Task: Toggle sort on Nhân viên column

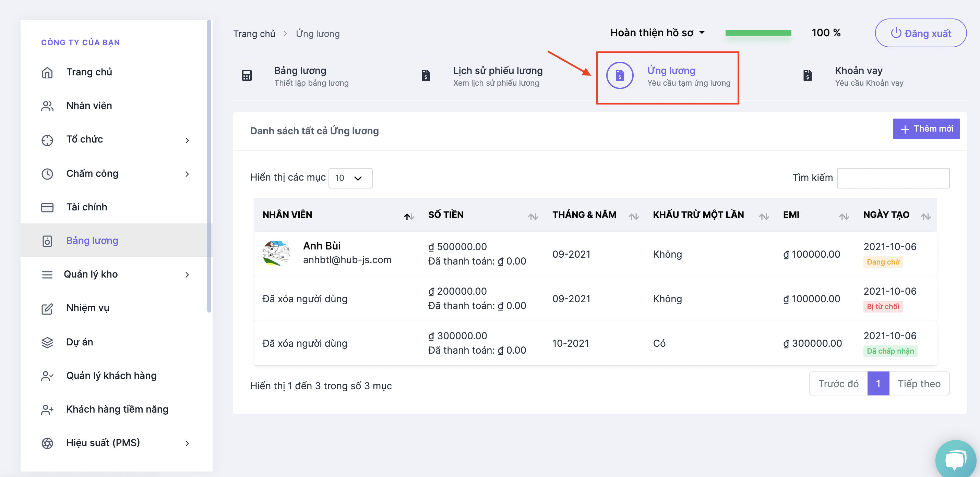Action: pyautogui.click(x=409, y=217)
